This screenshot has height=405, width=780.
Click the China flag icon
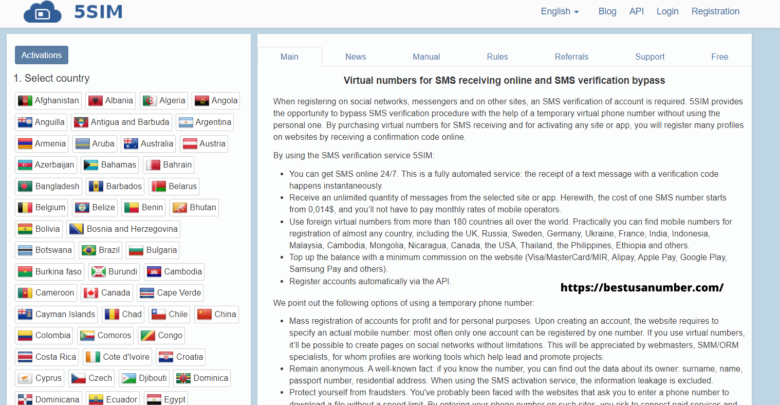tap(204, 314)
